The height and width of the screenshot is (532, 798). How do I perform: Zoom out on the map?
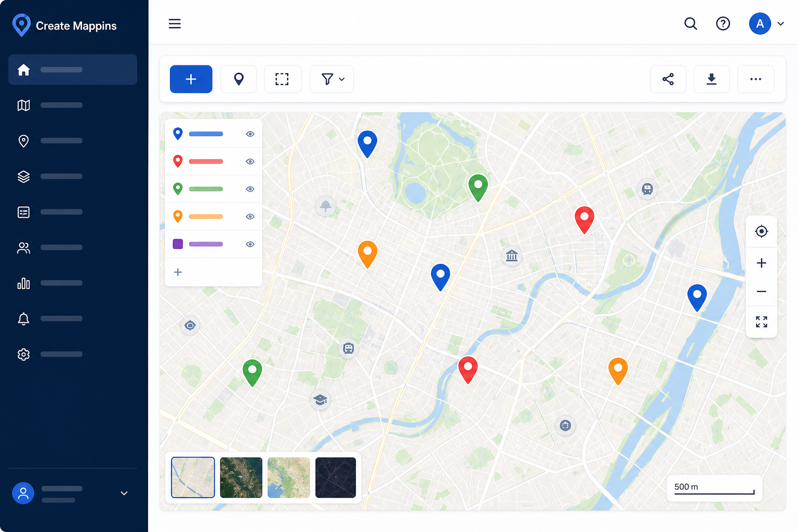(x=762, y=291)
